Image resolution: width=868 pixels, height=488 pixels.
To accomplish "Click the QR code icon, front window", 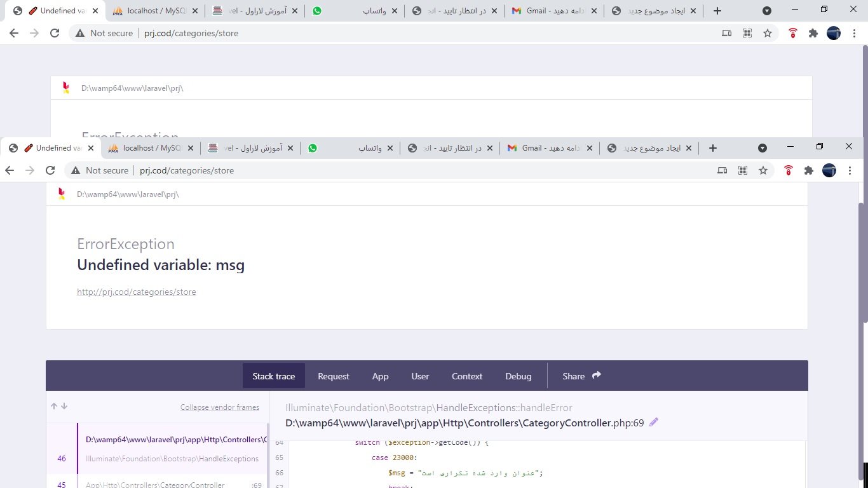I will [742, 170].
